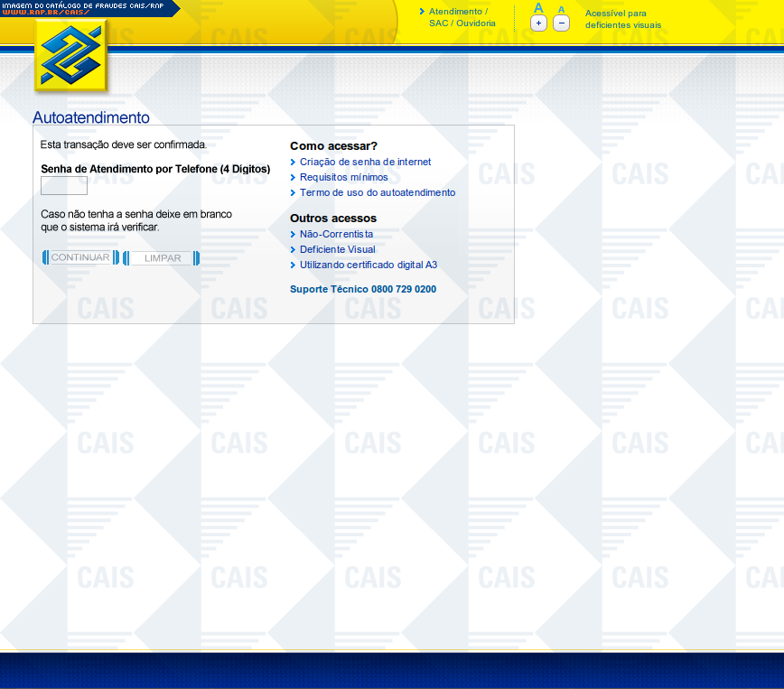784x689 pixels.
Task: Click the www.rnp.br/cais URL in top corner
Action: pyautogui.click(x=45, y=13)
